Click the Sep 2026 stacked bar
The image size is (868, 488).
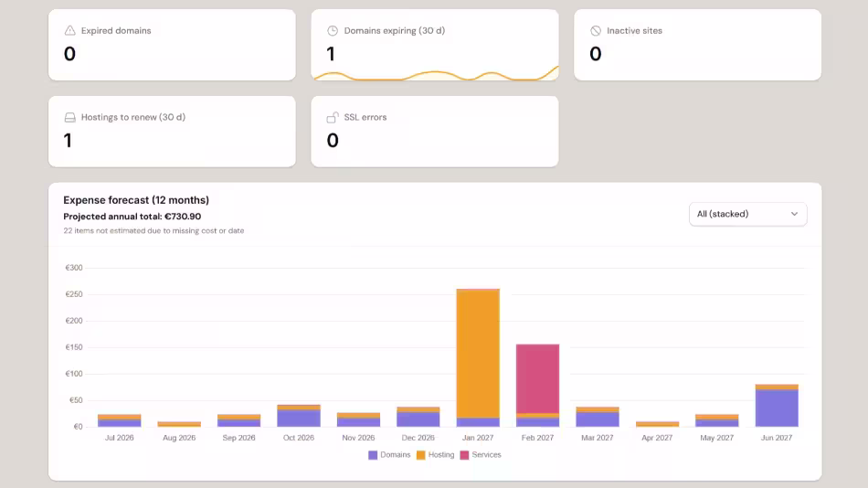tap(239, 420)
